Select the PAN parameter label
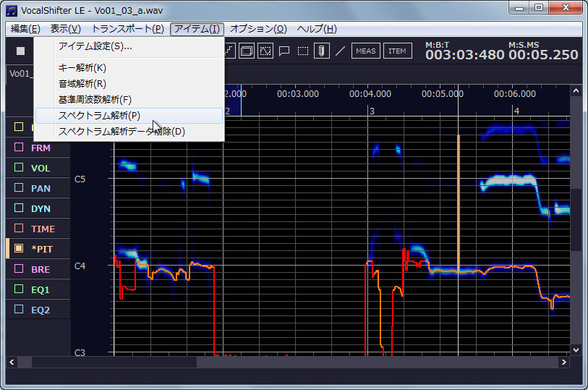588x390 pixels. click(x=41, y=189)
